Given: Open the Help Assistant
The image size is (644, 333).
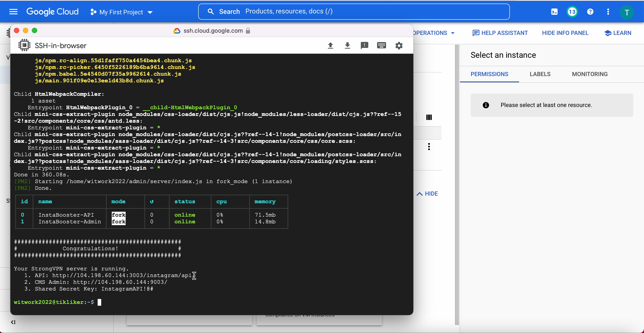Looking at the screenshot, I should tap(500, 33).
